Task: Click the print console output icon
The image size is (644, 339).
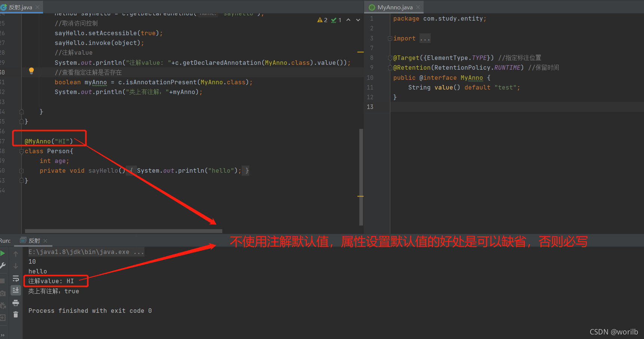Action: coord(16,303)
